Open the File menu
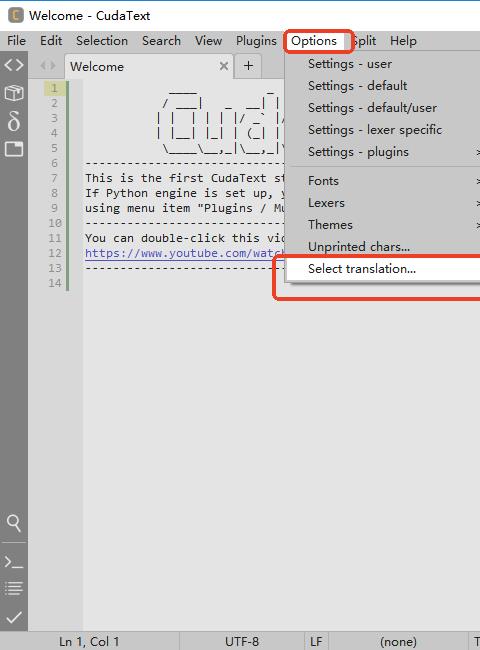The height and width of the screenshot is (650, 480). click(x=17, y=41)
